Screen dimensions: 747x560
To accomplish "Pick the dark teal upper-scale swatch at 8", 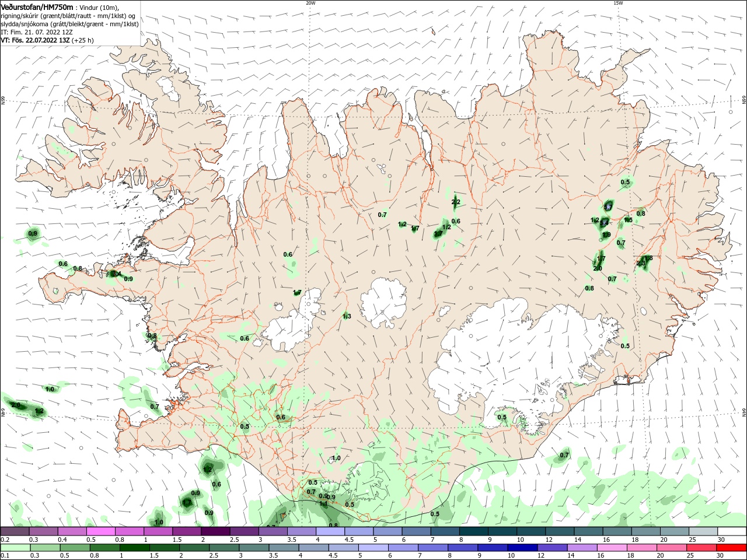I will click(x=473, y=531).
